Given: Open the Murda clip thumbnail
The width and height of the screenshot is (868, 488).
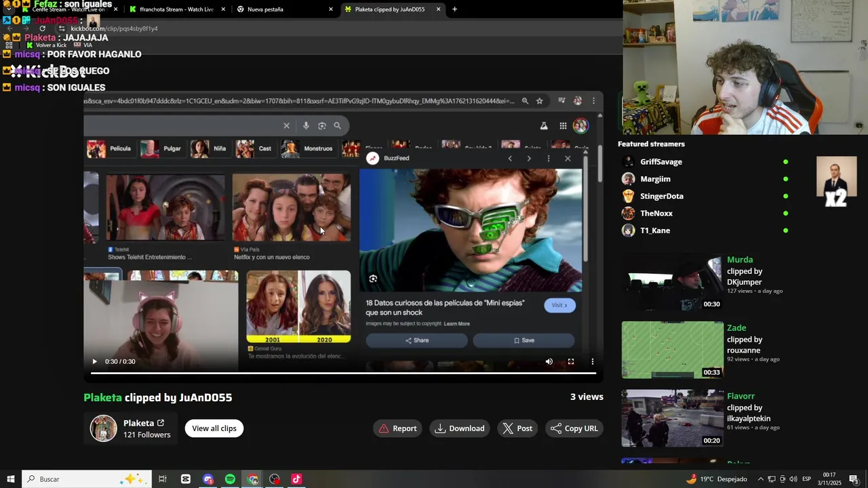Looking at the screenshot, I should 673,282.
